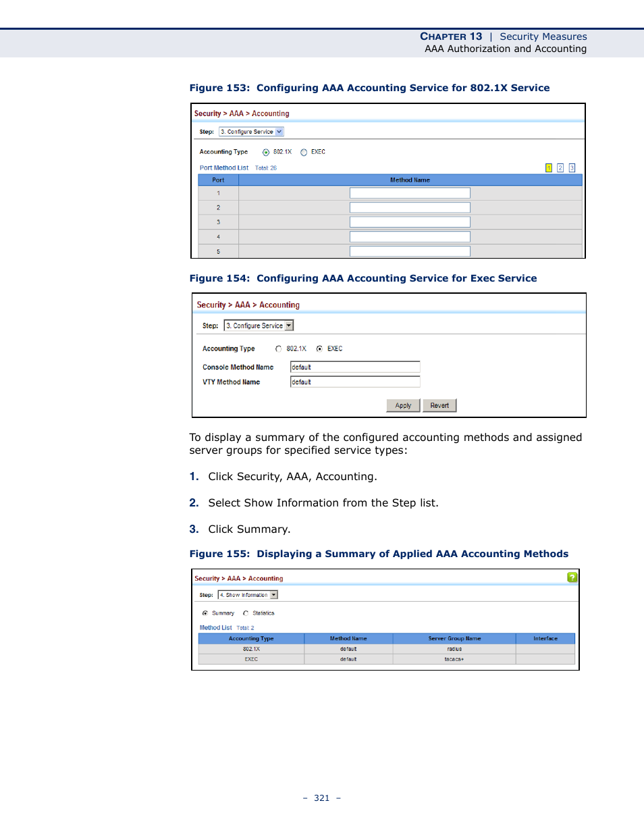The image size is (644, 834).
Task: Click page number 321
Action: [x=322, y=798]
